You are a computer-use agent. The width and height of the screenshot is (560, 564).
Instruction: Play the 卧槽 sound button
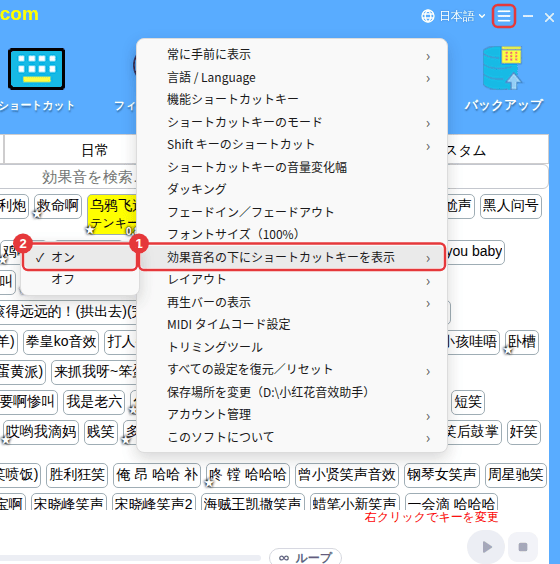[x=522, y=342]
